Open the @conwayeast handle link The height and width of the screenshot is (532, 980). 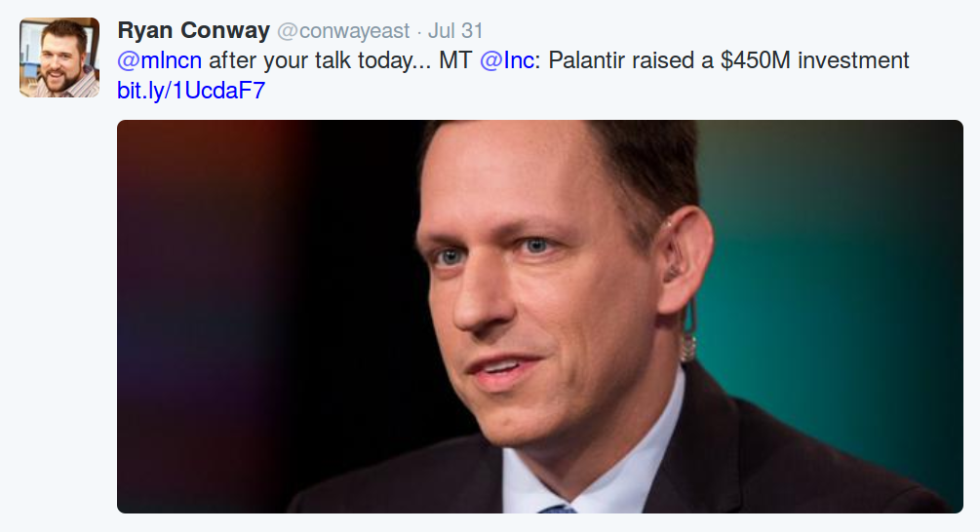(x=343, y=31)
